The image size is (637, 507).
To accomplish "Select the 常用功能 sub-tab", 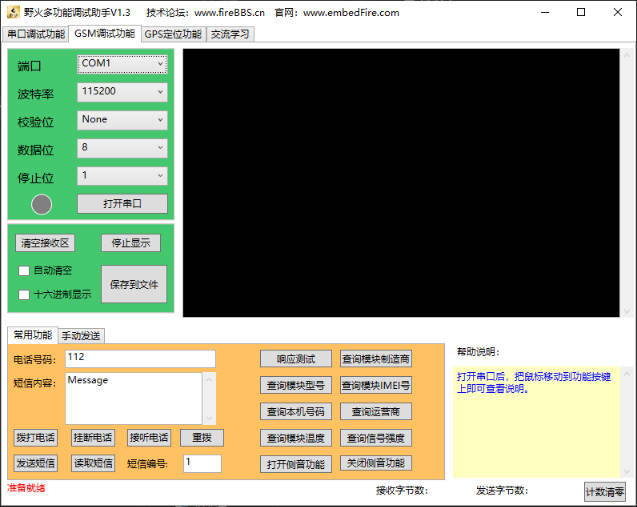I will click(x=33, y=335).
